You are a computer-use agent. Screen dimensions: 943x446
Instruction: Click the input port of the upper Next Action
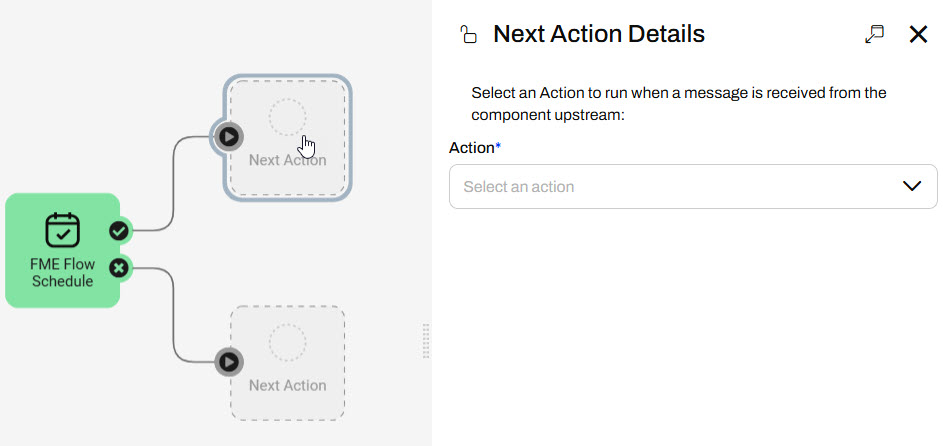click(228, 136)
